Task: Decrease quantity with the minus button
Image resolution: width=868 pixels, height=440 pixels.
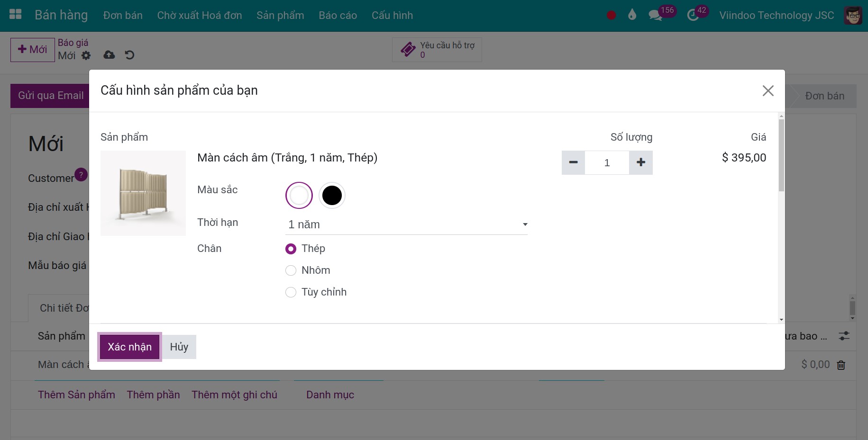Action: (573, 162)
